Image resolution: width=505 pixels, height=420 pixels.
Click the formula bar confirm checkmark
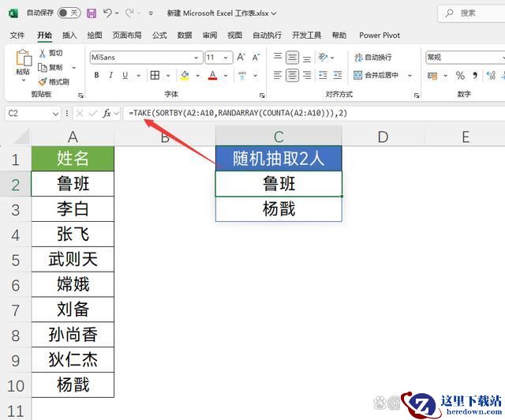click(x=93, y=113)
